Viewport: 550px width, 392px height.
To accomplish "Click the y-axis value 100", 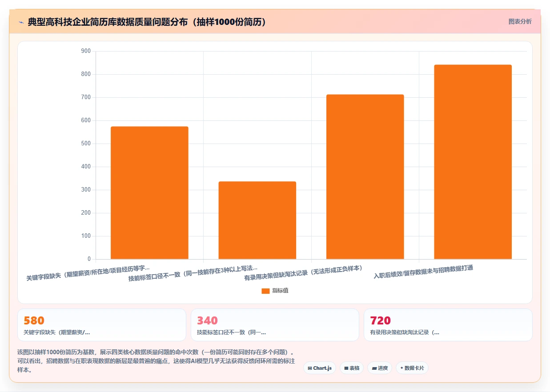I will (86, 236).
